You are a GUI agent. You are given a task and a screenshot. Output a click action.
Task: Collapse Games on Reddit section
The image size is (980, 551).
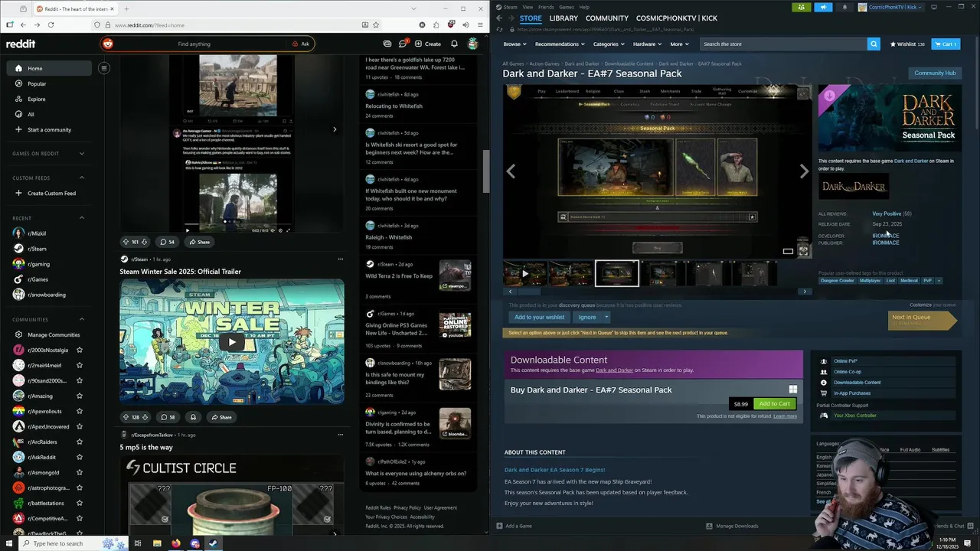(x=82, y=153)
